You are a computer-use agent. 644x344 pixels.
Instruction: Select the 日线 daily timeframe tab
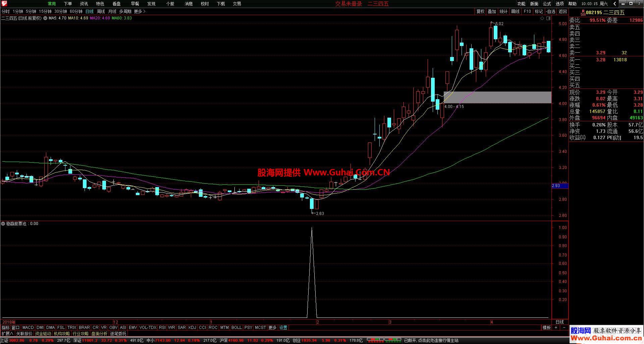click(90, 11)
